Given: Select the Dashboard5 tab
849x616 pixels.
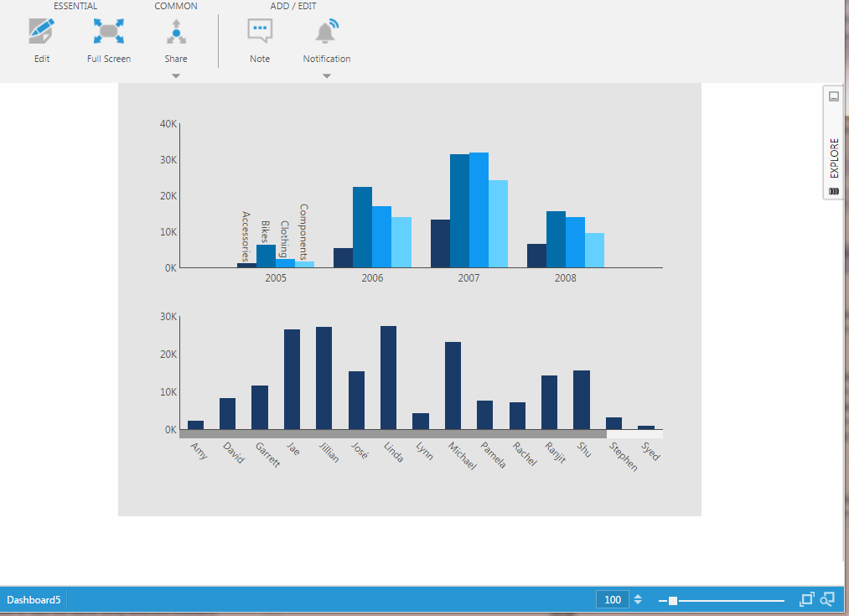Looking at the screenshot, I should [x=34, y=600].
